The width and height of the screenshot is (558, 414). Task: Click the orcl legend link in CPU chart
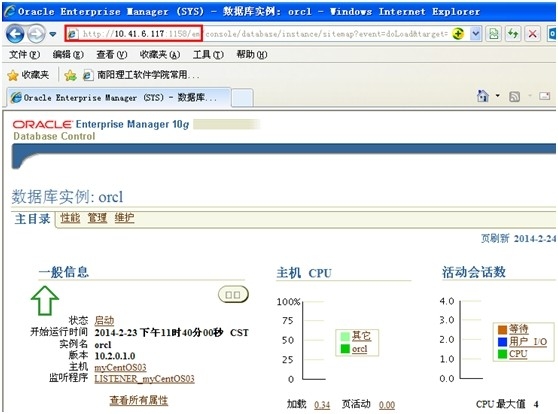[359, 349]
